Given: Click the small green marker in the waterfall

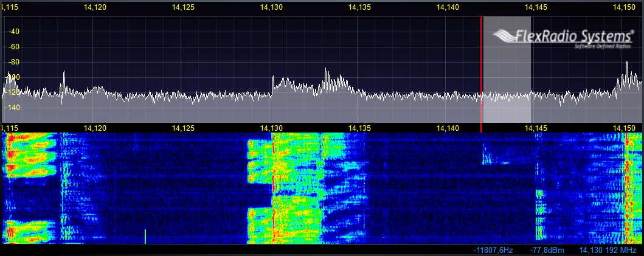Looking at the screenshot, I should coord(145,236).
